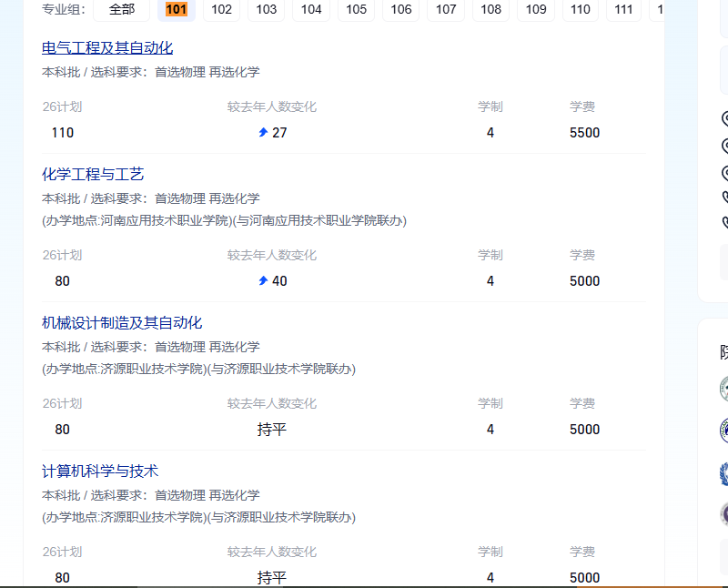Click the enrollment change value 40
Viewport: 728px width, 588px height.
point(279,281)
